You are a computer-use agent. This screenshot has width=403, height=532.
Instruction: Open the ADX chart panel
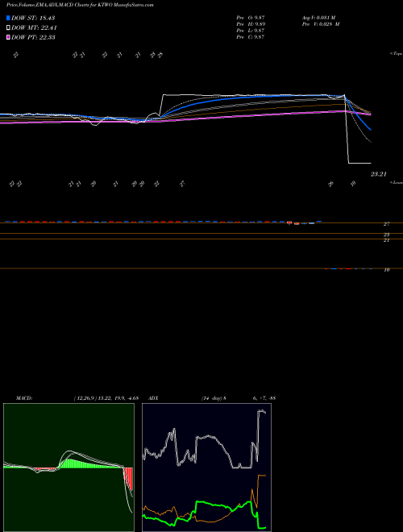click(x=206, y=468)
